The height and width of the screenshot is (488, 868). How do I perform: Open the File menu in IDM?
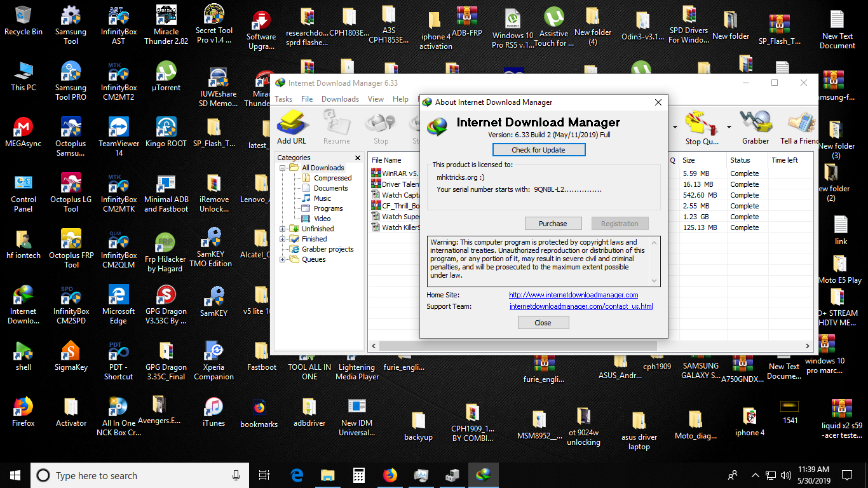307,99
